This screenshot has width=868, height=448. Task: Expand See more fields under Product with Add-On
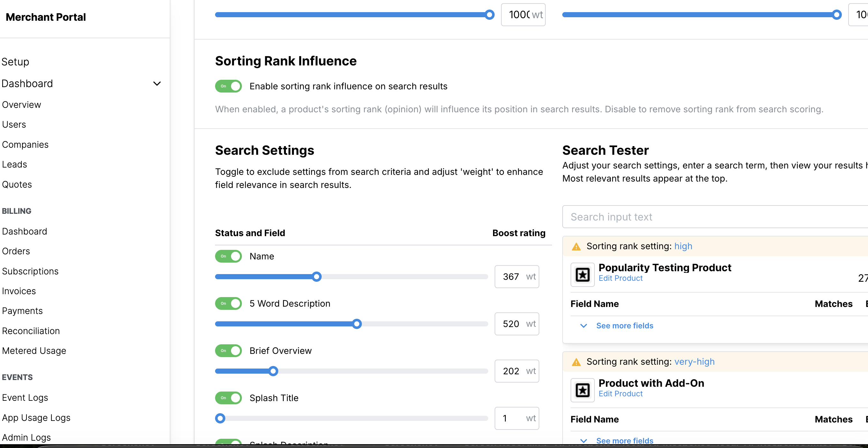click(625, 441)
